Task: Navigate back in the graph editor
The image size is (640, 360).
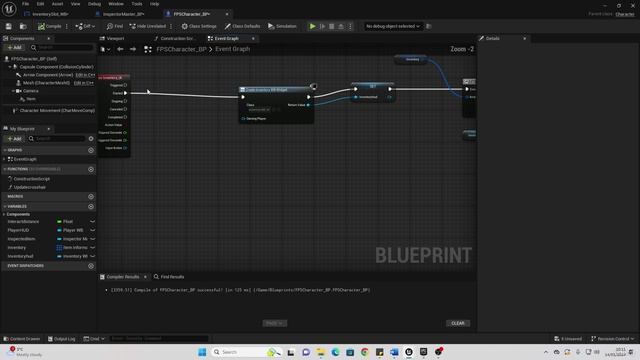Action: (x=120, y=49)
